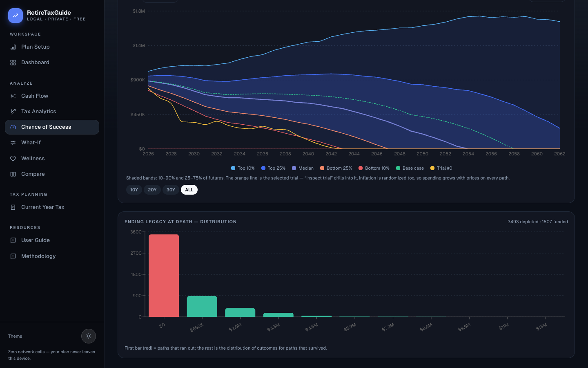The width and height of the screenshot is (588, 368).
Task: Set chart range to 20Y
Action: click(x=152, y=190)
